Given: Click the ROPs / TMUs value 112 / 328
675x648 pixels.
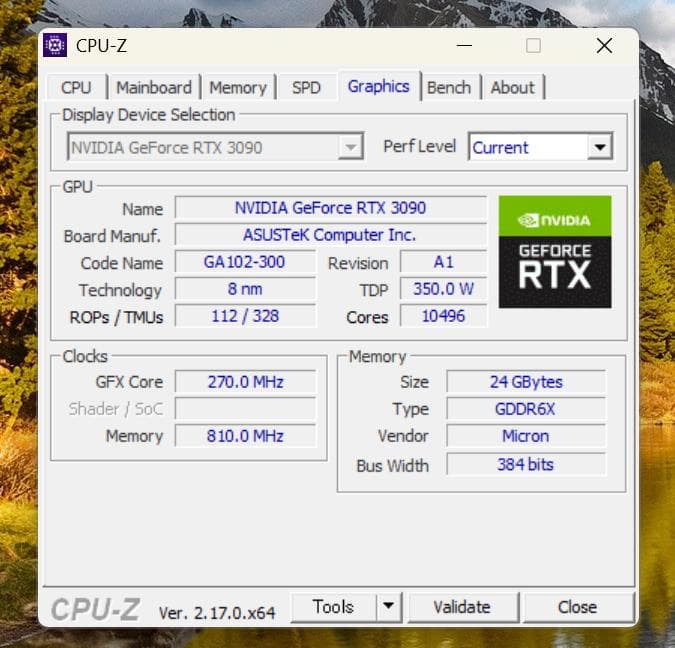Looking at the screenshot, I should coord(245,316).
